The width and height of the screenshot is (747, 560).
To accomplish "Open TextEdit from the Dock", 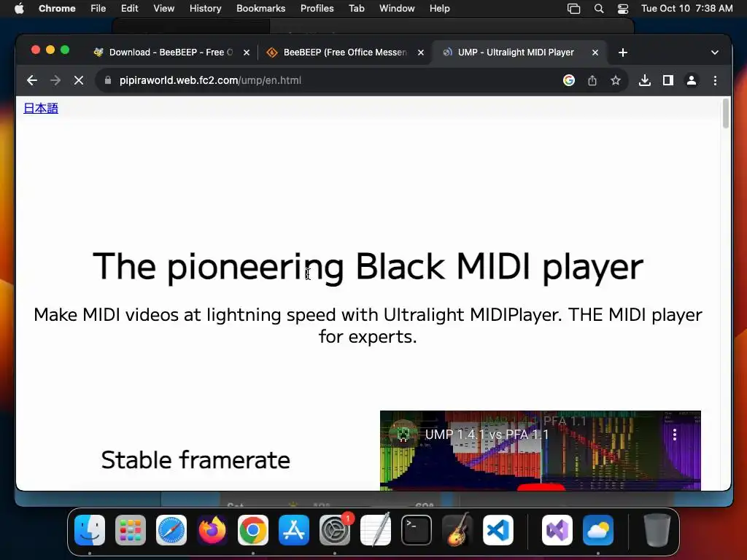I will tap(376, 530).
